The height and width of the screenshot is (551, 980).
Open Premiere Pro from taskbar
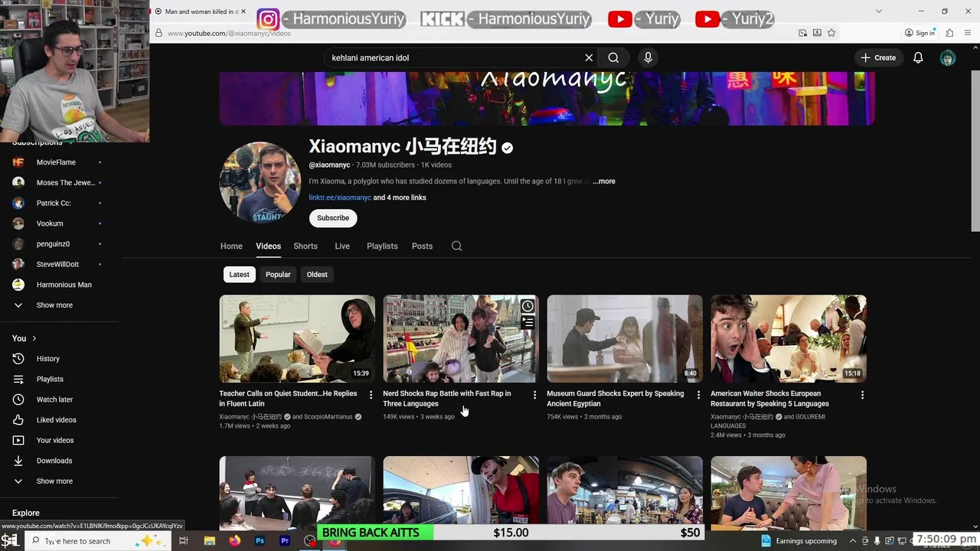pos(285,541)
